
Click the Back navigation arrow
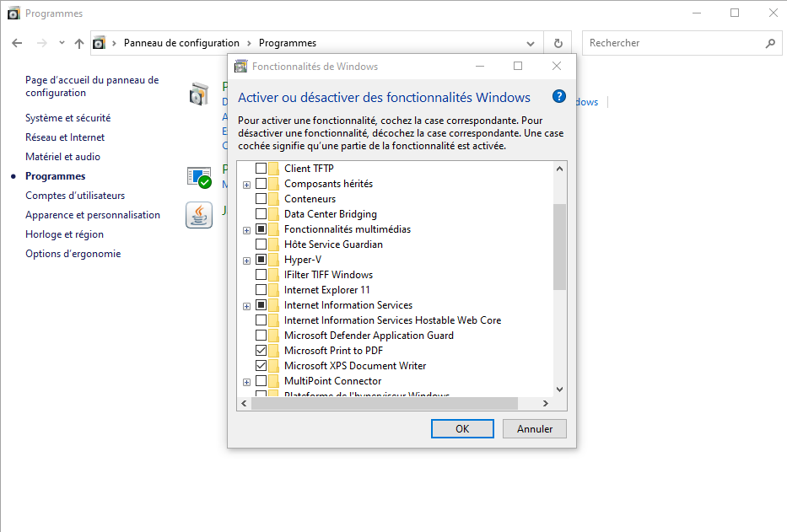[17, 43]
